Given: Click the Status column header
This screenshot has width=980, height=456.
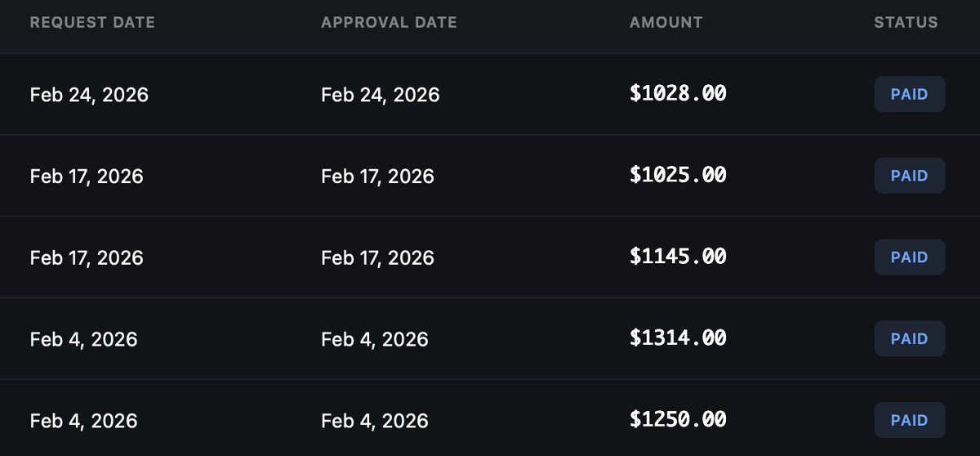Looking at the screenshot, I should pyautogui.click(x=906, y=23).
